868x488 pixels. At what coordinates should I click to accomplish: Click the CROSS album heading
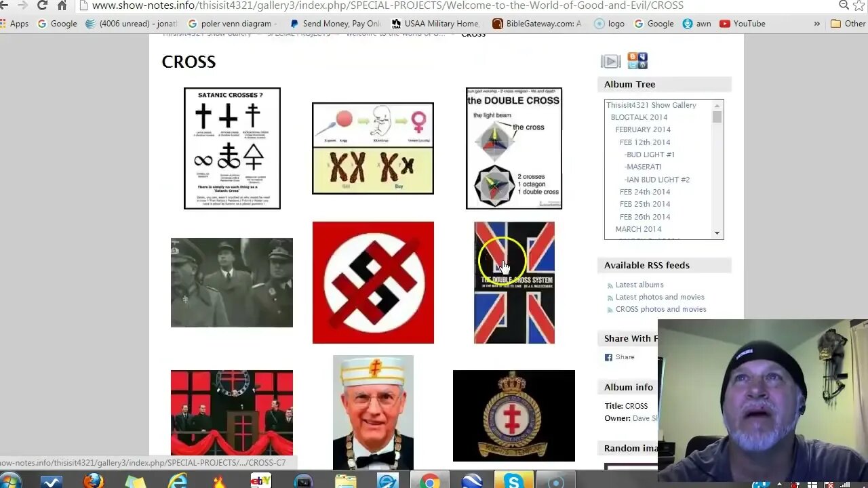[189, 62]
